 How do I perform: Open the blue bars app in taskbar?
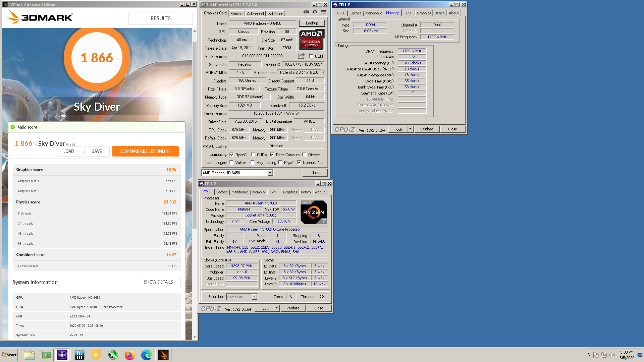click(x=79, y=355)
